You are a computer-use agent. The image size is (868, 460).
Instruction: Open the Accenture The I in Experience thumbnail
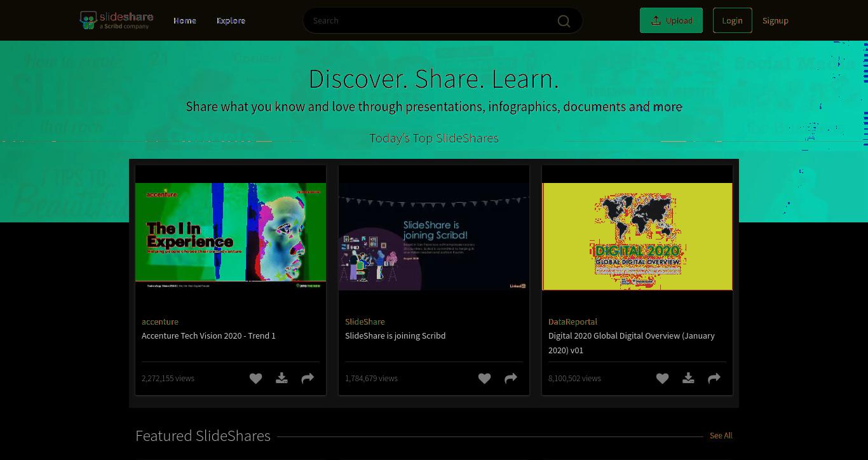231,236
